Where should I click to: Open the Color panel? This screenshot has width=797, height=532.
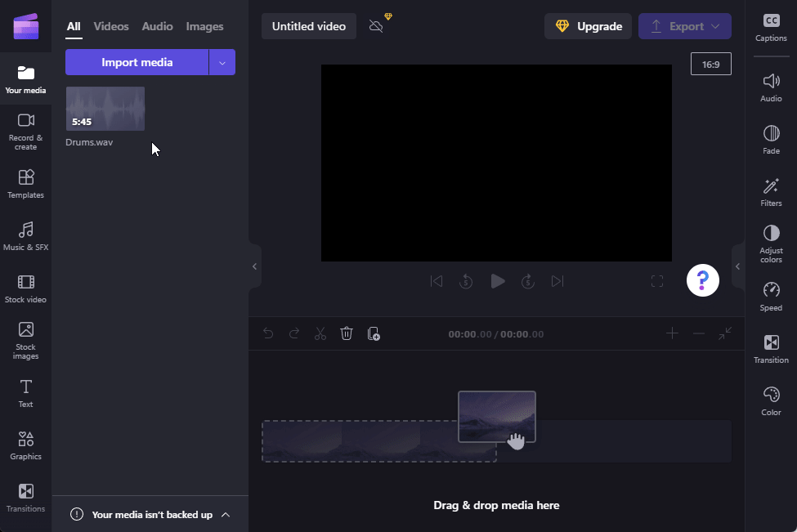[x=771, y=400]
